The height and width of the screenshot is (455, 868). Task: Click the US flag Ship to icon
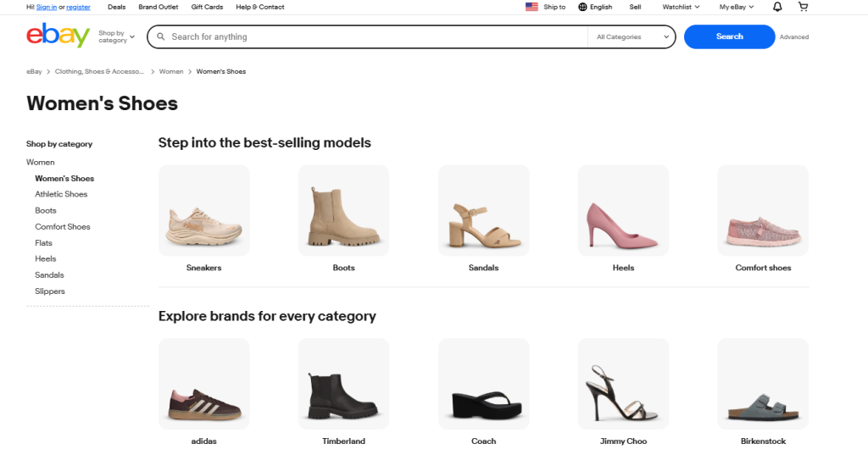coord(531,7)
